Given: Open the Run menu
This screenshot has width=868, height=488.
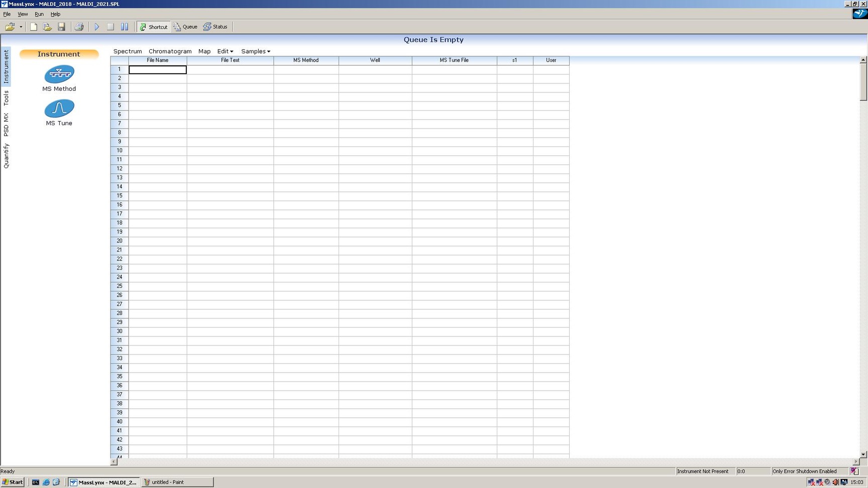Looking at the screenshot, I should pos(39,14).
